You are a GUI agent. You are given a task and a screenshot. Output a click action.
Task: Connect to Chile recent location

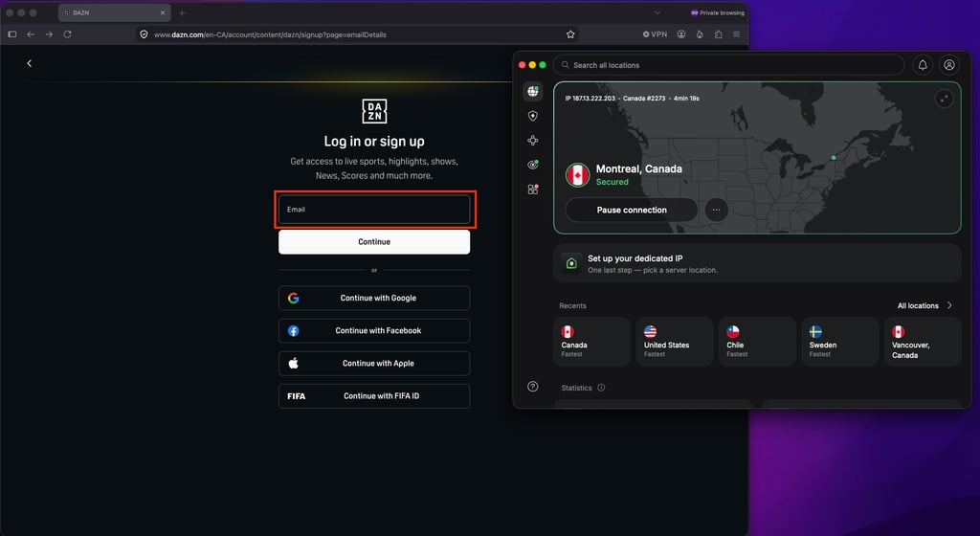757,341
